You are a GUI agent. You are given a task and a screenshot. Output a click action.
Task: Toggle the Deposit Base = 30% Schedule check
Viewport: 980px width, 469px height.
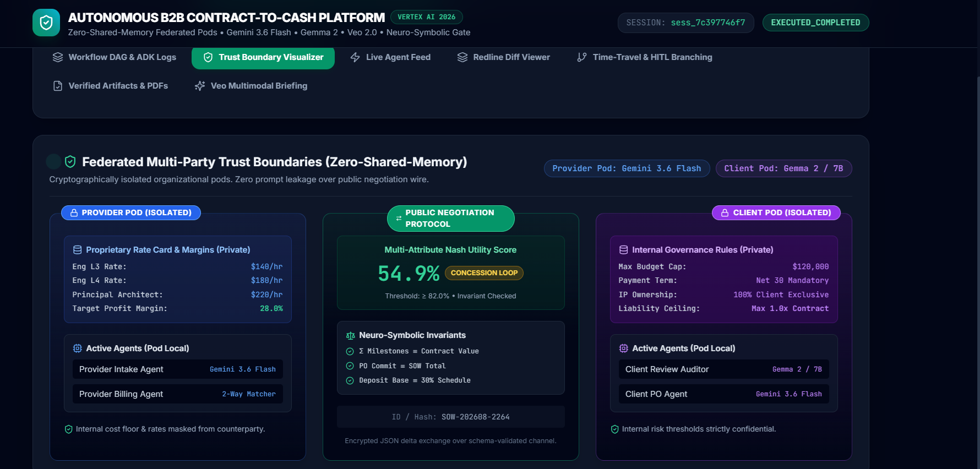point(350,380)
